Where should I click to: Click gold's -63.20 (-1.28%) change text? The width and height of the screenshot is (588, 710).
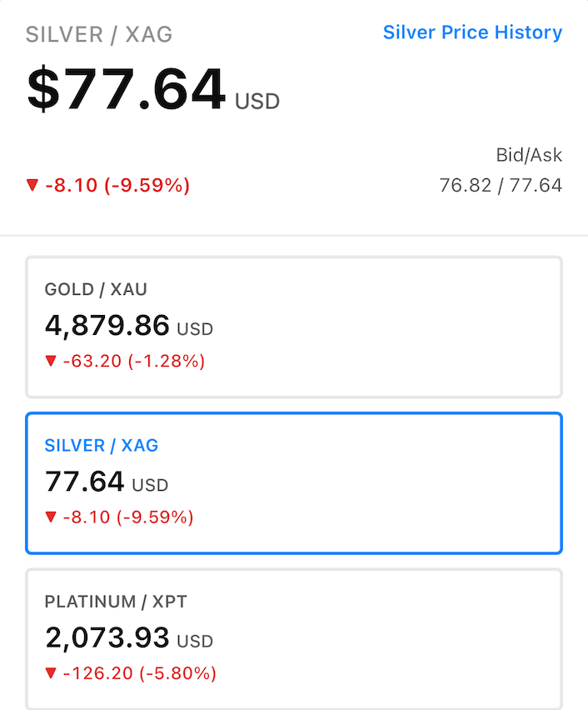coord(133,361)
